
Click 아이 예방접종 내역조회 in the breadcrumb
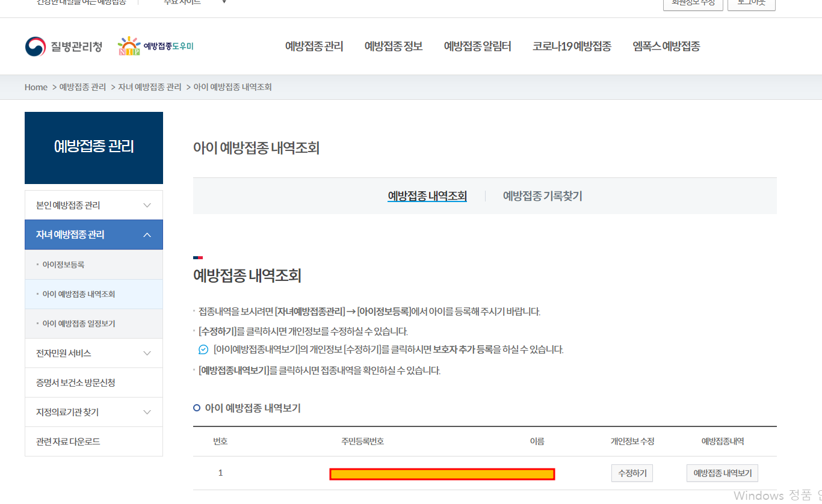(232, 87)
